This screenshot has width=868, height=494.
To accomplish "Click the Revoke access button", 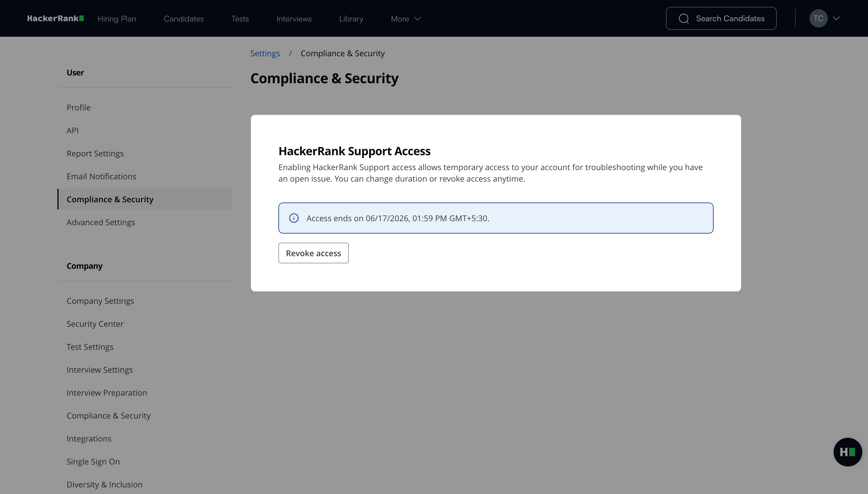I will point(313,253).
